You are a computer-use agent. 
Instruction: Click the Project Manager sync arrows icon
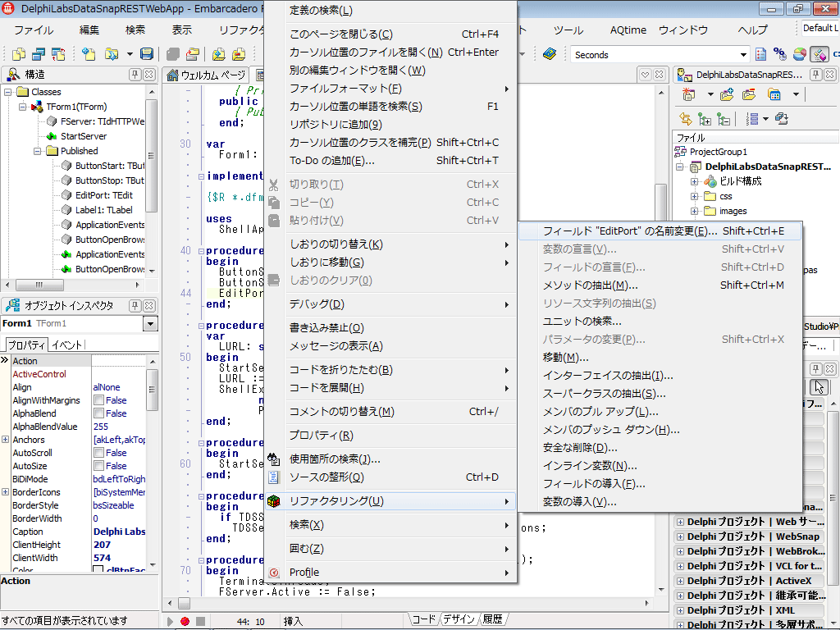(x=685, y=119)
